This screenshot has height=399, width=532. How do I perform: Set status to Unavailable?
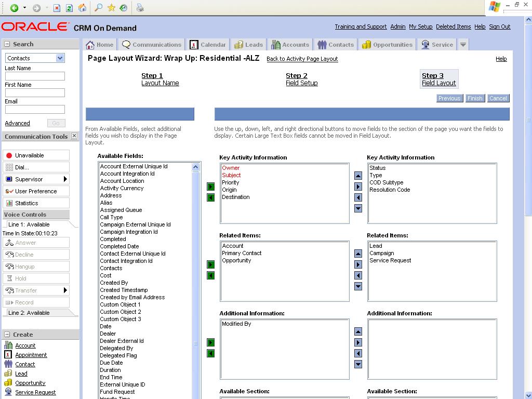(36, 155)
